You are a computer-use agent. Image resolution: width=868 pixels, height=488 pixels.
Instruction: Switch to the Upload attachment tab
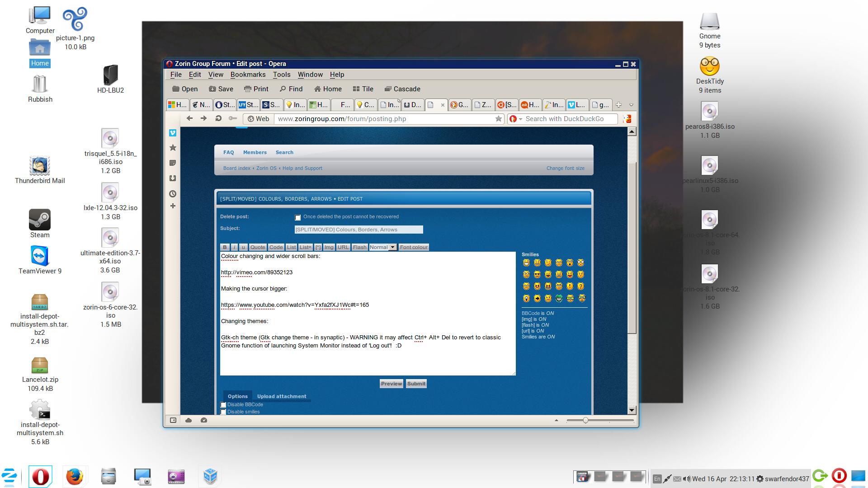pyautogui.click(x=281, y=396)
